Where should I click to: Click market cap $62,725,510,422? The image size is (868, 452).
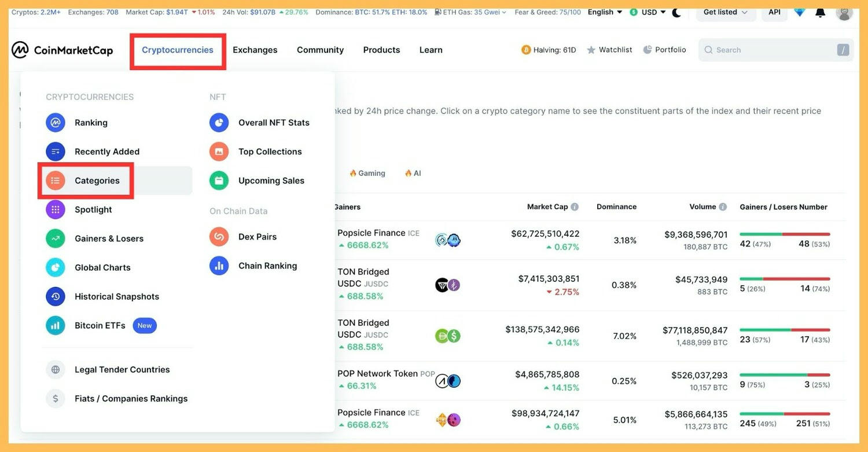pyautogui.click(x=545, y=234)
